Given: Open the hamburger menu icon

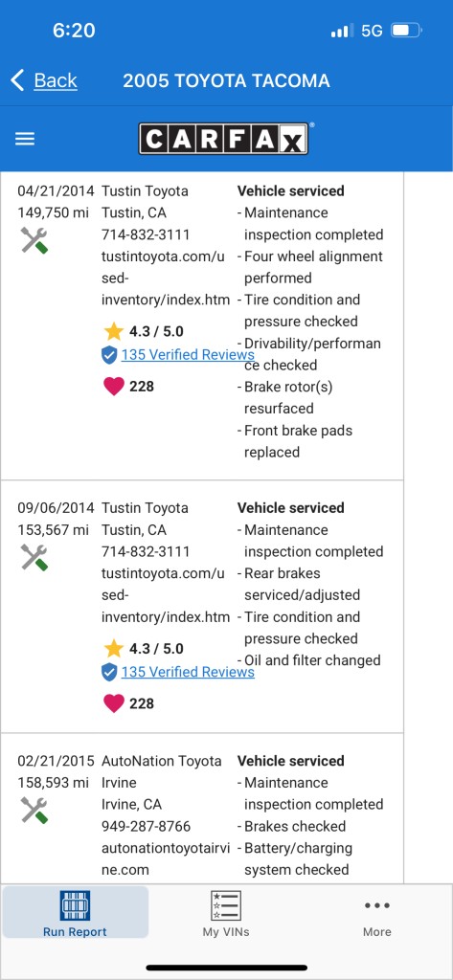Looking at the screenshot, I should click(24, 139).
